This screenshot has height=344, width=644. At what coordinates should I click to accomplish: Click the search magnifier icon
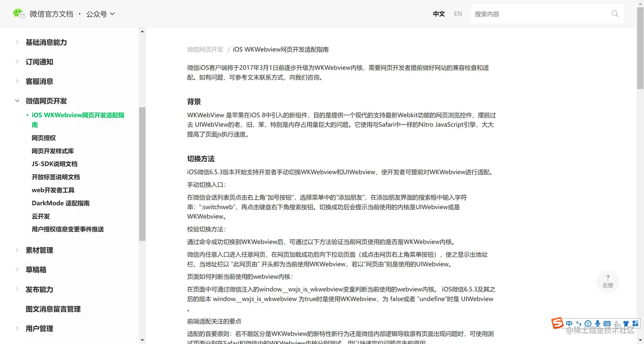tap(615, 14)
